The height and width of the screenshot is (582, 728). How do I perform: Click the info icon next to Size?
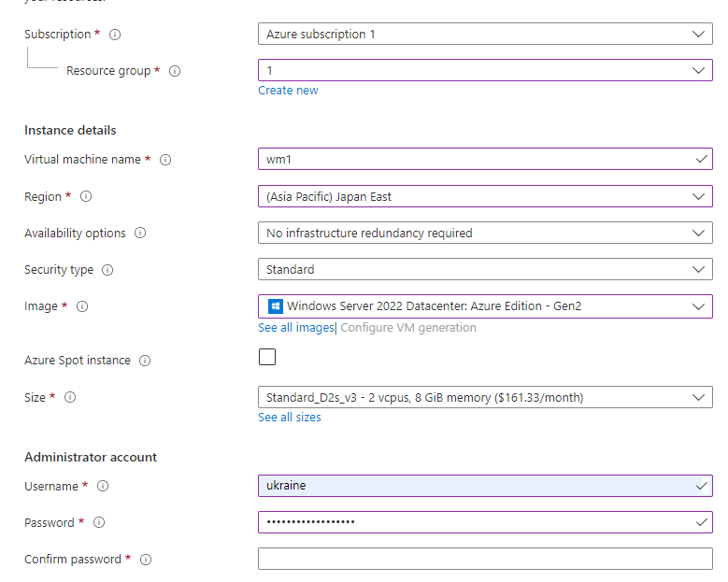pos(70,398)
